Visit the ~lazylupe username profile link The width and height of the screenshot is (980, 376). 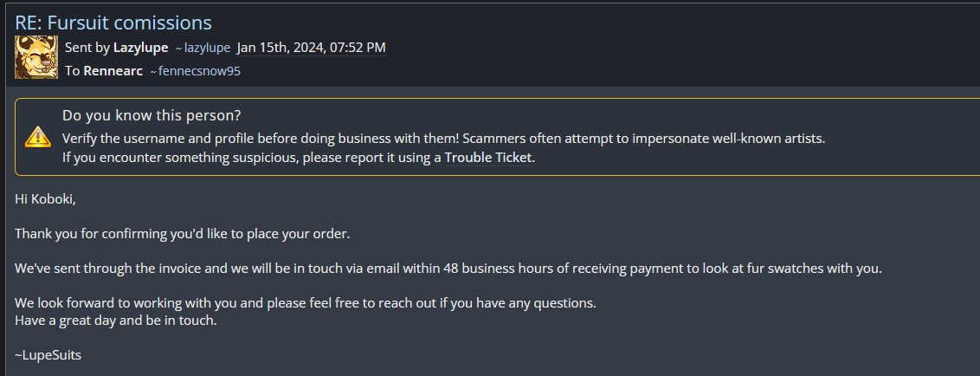(x=203, y=48)
